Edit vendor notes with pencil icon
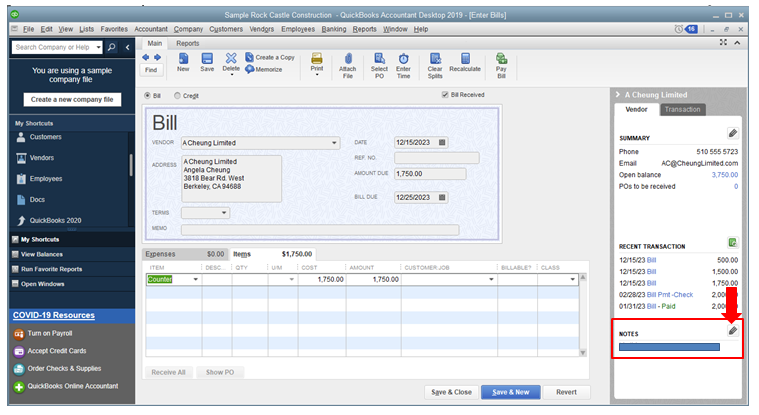 [732, 330]
